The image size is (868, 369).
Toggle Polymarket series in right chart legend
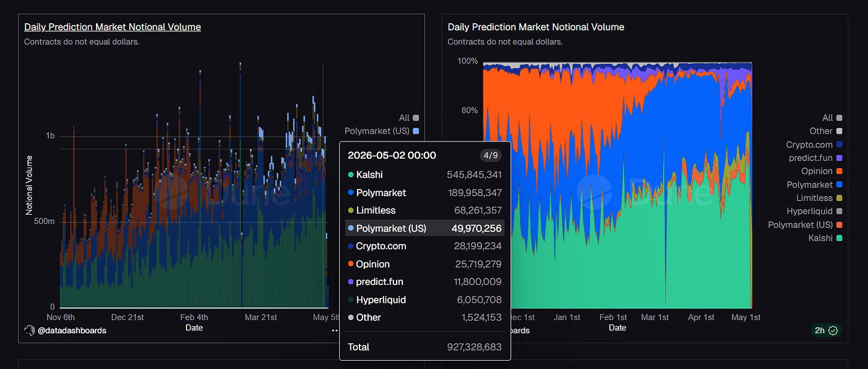click(814, 185)
